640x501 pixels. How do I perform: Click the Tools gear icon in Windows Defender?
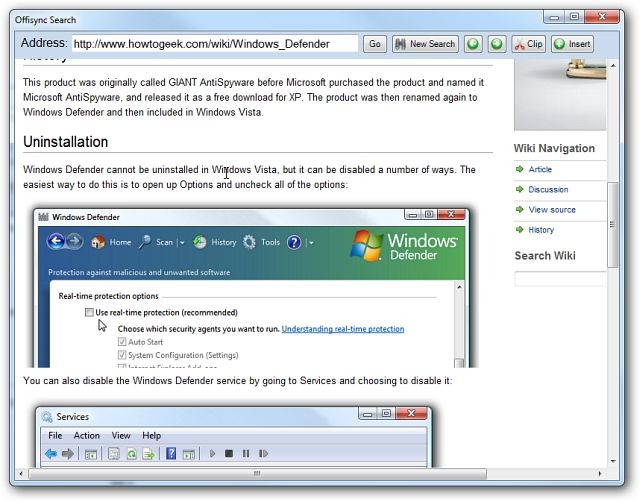tap(249, 242)
